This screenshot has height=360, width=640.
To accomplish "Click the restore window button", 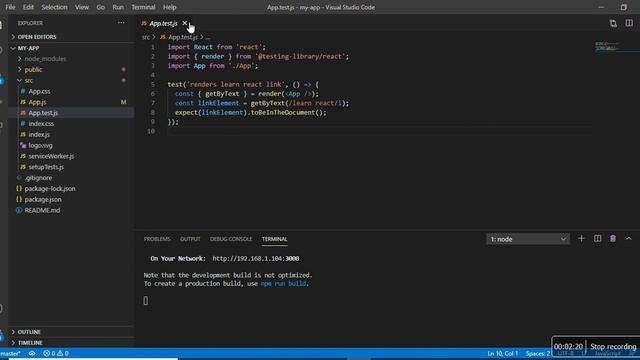I will [x=623, y=7].
